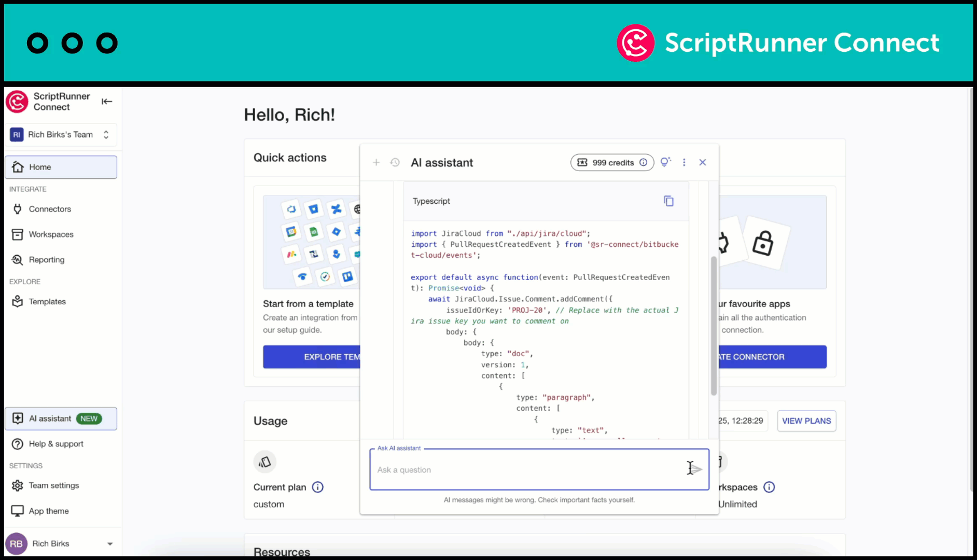Click the NEW badge beside AI assistant
977x560 pixels.
point(89,418)
